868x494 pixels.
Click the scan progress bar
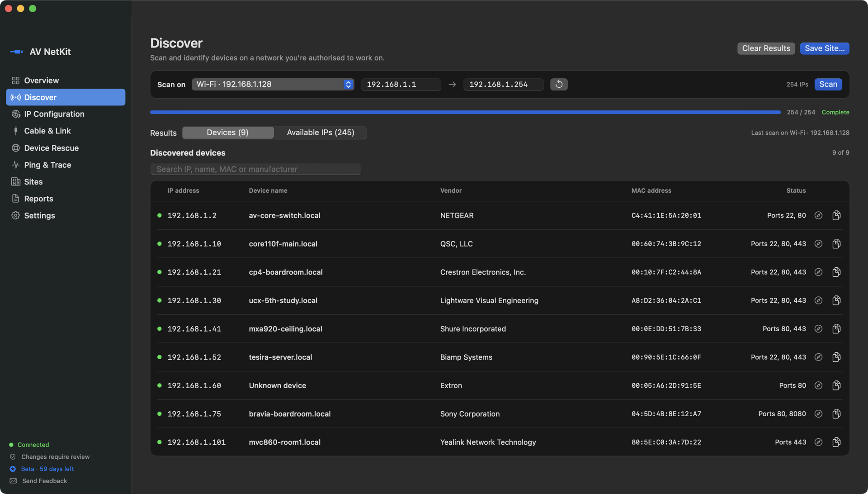[465, 112]
